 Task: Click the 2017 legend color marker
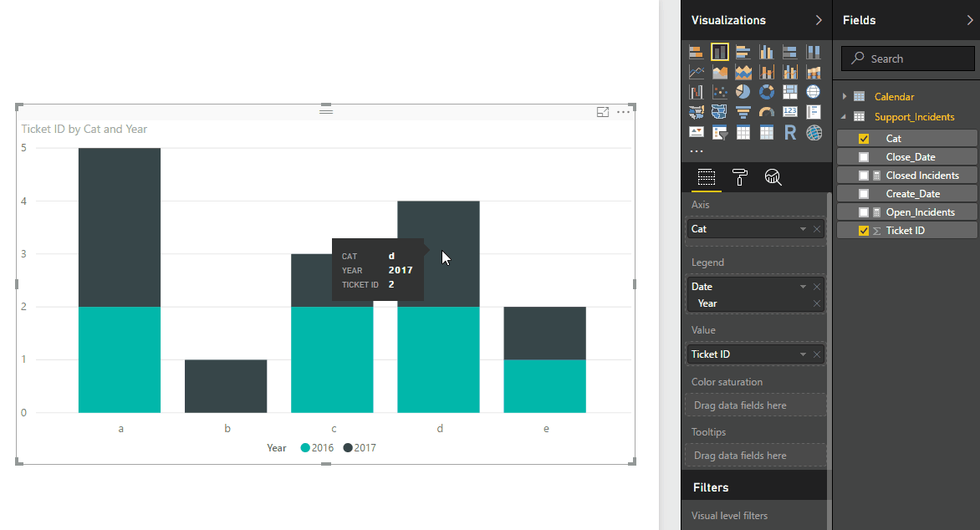point(348,447)
